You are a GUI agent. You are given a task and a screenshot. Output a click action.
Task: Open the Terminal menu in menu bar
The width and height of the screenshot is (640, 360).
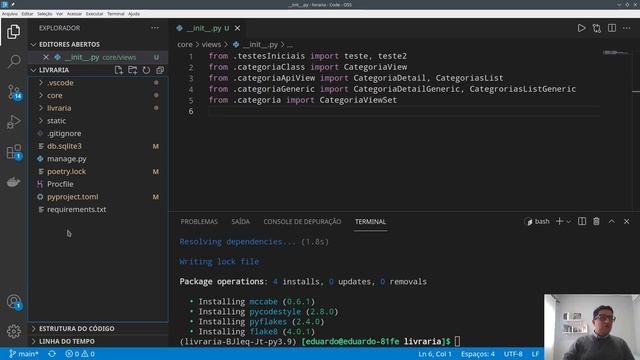click(x=116, y=14)
